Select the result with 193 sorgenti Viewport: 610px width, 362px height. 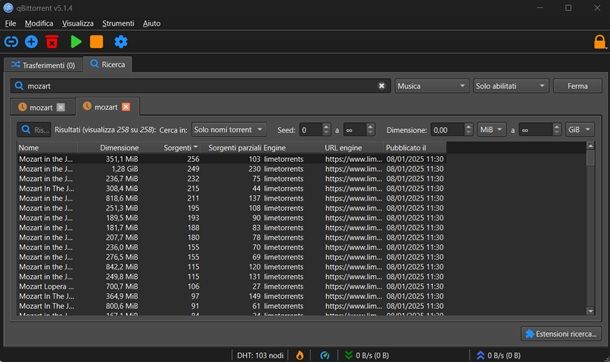click(x=232, y=218)
